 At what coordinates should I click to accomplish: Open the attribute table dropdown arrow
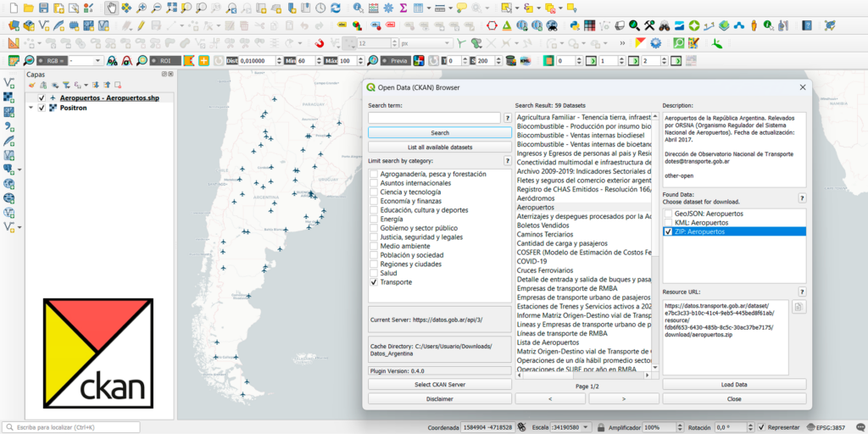point(428,8)
